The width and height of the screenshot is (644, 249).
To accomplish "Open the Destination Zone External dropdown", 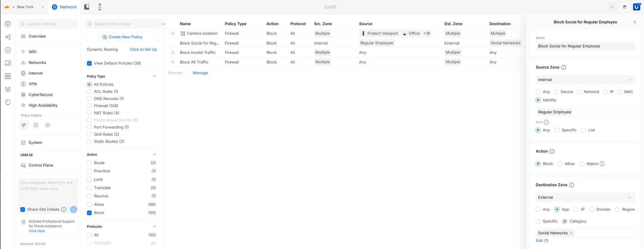I will coord(585,198).
